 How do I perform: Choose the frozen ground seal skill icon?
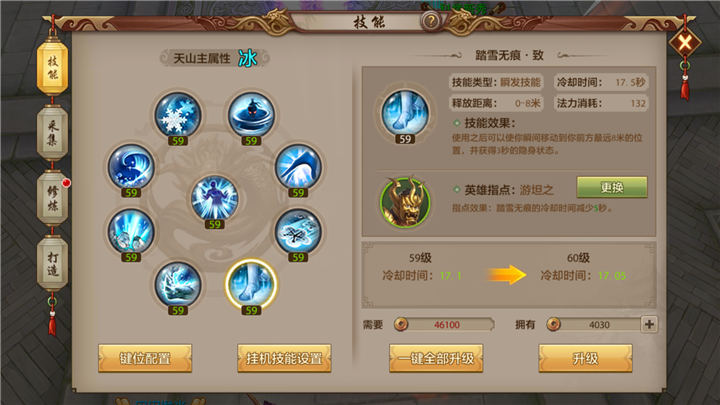click(x=298, y=231)
